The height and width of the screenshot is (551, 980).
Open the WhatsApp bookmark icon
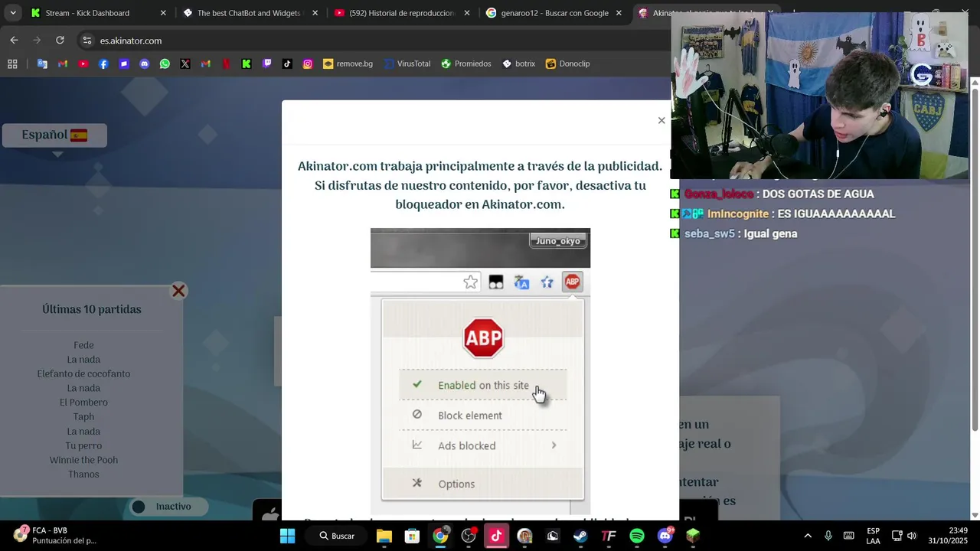tap(165, 64)
